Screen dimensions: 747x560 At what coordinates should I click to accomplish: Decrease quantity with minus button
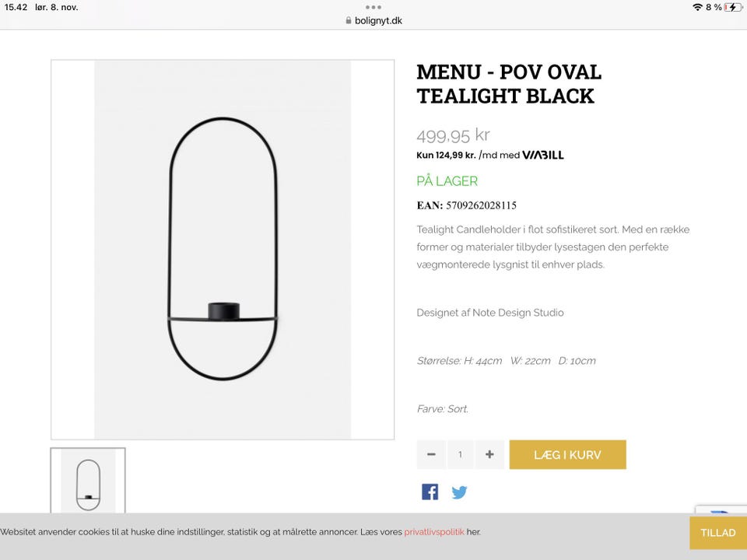[431, 455]
